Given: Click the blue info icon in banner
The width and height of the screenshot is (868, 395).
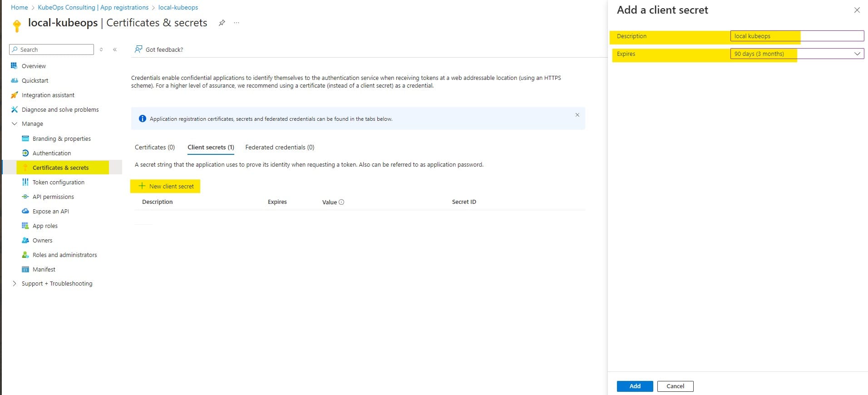Looking at the screenshot, I should (142, 118).
